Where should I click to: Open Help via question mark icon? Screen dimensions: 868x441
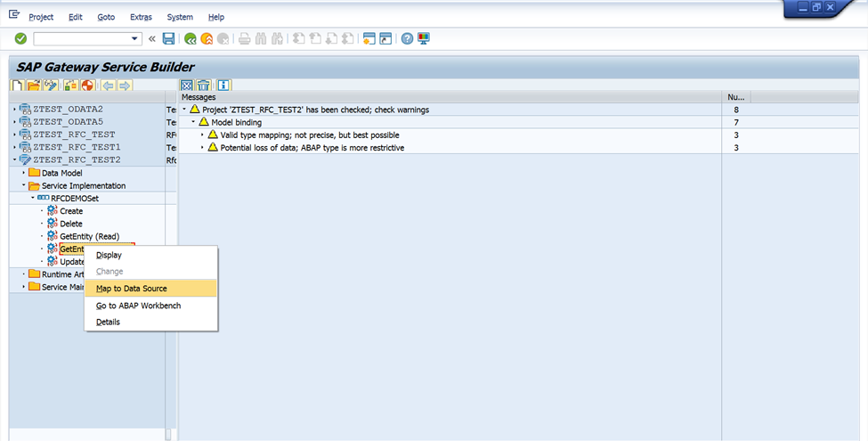407,38
